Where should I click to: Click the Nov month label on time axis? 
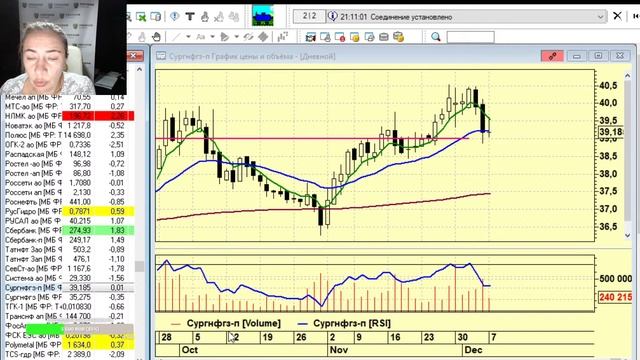coord(339,350)
